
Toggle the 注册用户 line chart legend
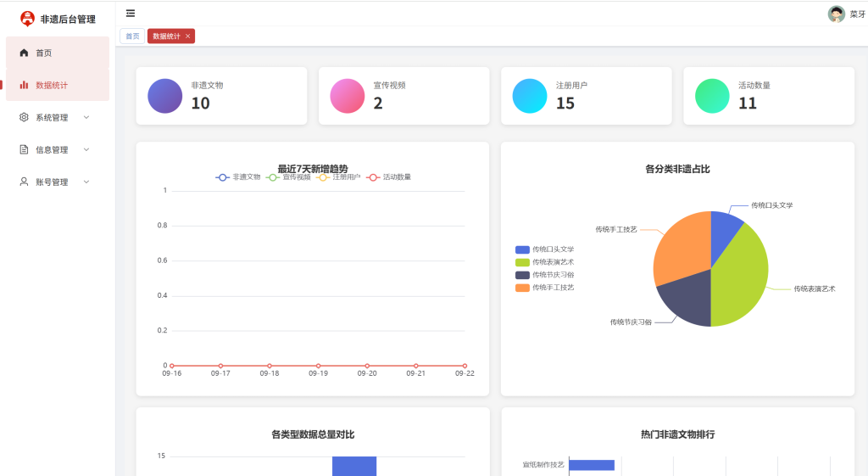[338, 177]
